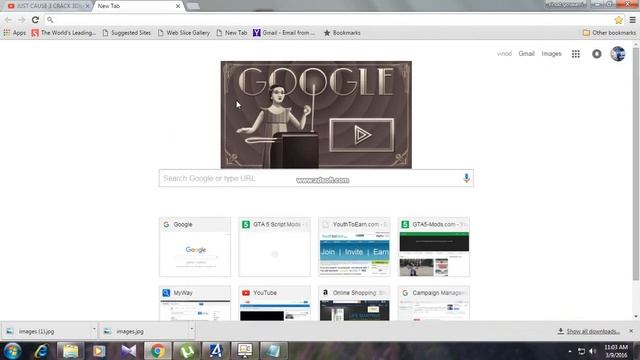
Task: Open Windows Explorer folder in taskbar
Action: (x=70, y=351)
